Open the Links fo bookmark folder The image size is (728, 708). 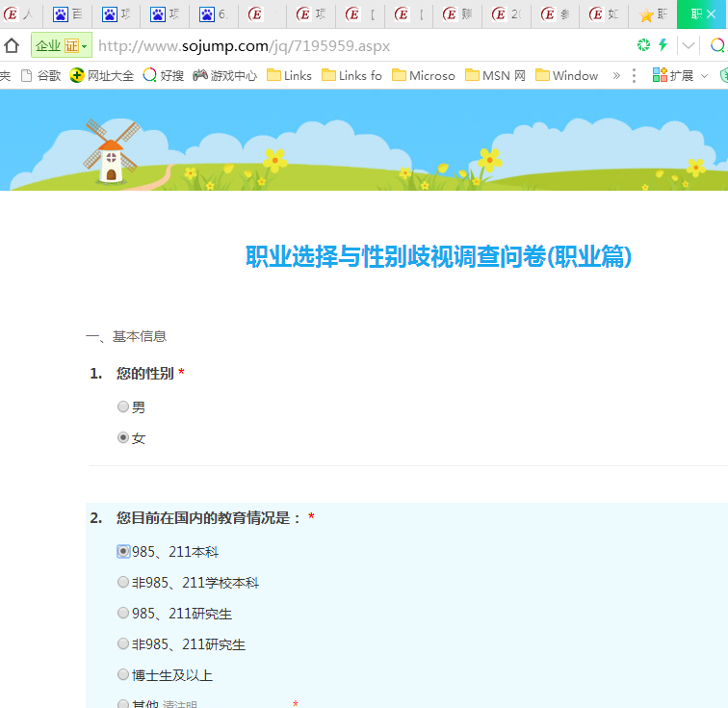351,76
